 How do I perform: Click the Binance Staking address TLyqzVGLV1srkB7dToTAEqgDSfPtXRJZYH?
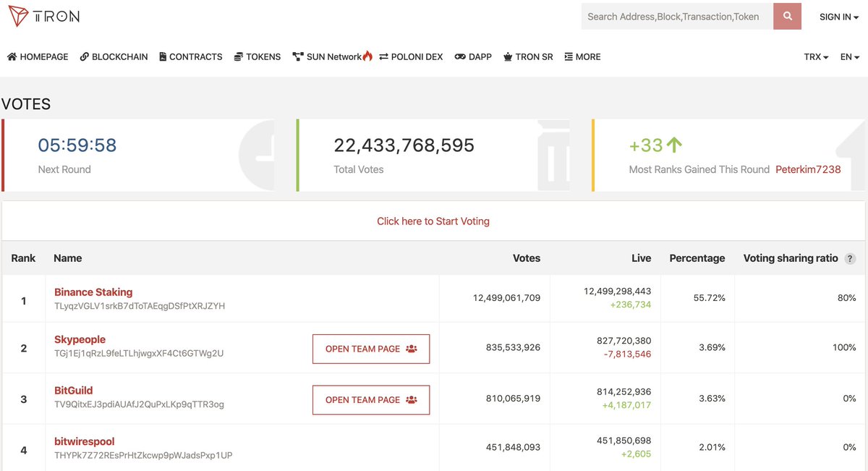point(140,306)
